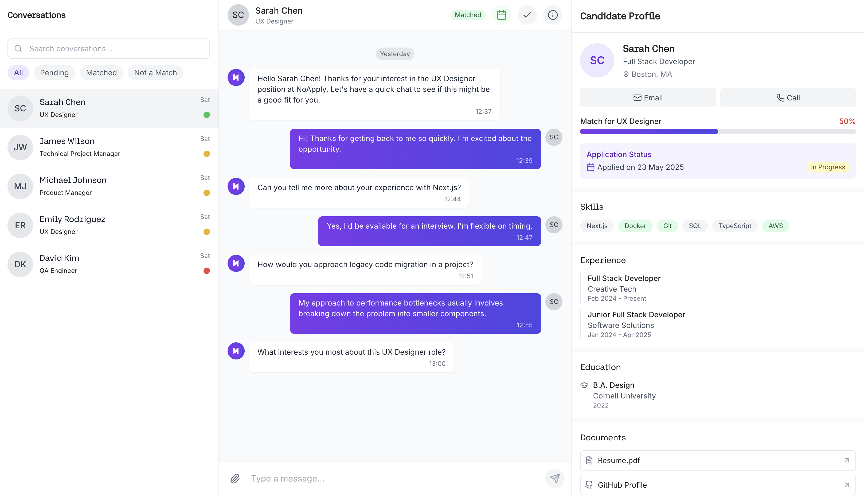Show only Matched conversations
Image resolution: width=868 pixels, height=501 pixels.
pos(101,73)
